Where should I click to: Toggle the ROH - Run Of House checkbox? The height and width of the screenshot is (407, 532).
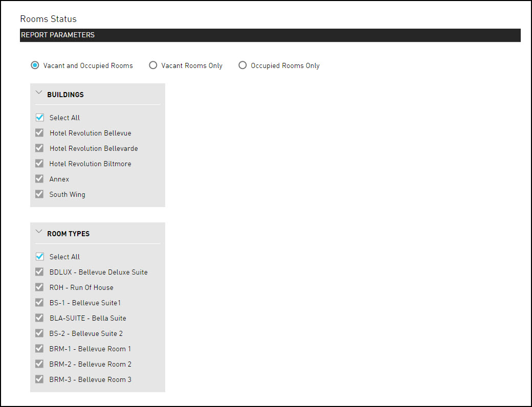pos(39,287)
